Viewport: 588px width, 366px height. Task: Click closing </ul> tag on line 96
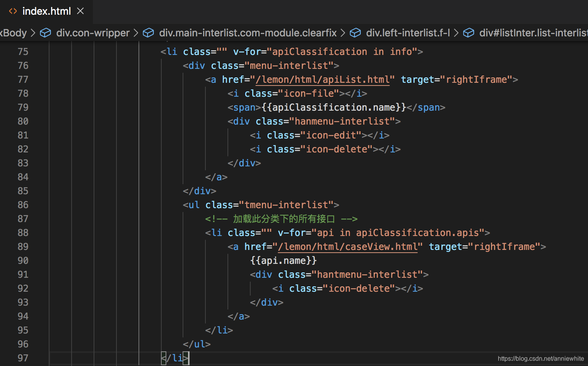[197, 344]
